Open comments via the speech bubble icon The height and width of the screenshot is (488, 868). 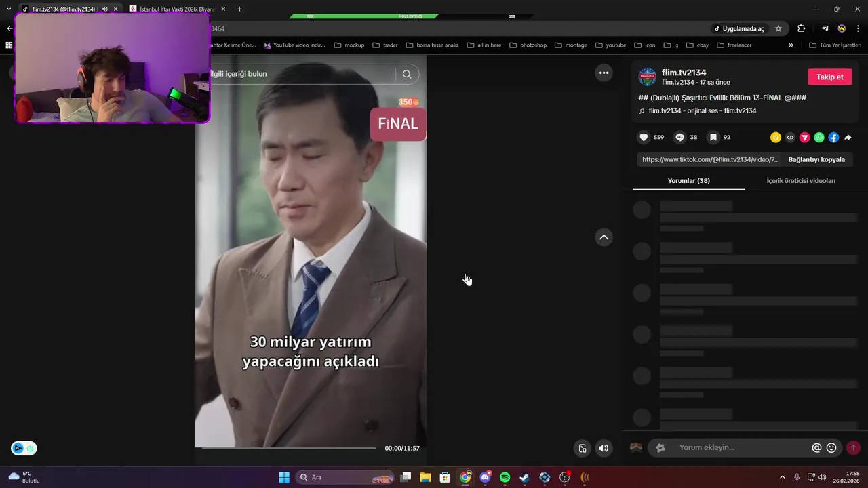(x=679, y=137)
